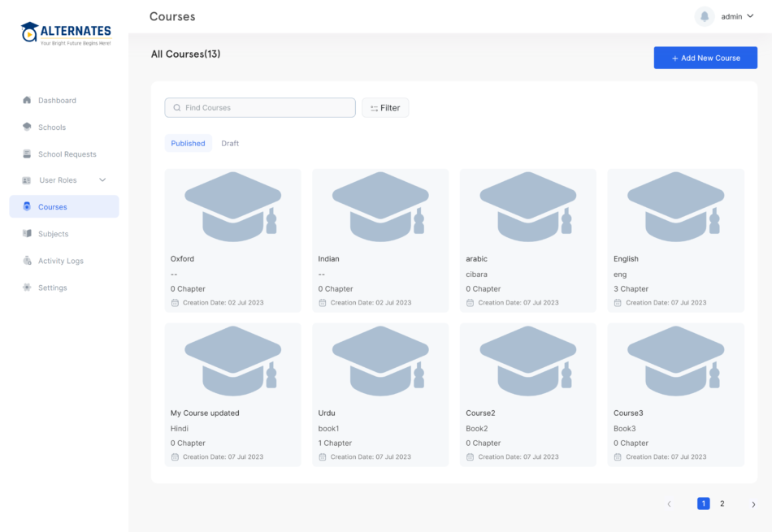Click the next page arrow
This screenshot has height=532, width=772.
pos(752,504)
